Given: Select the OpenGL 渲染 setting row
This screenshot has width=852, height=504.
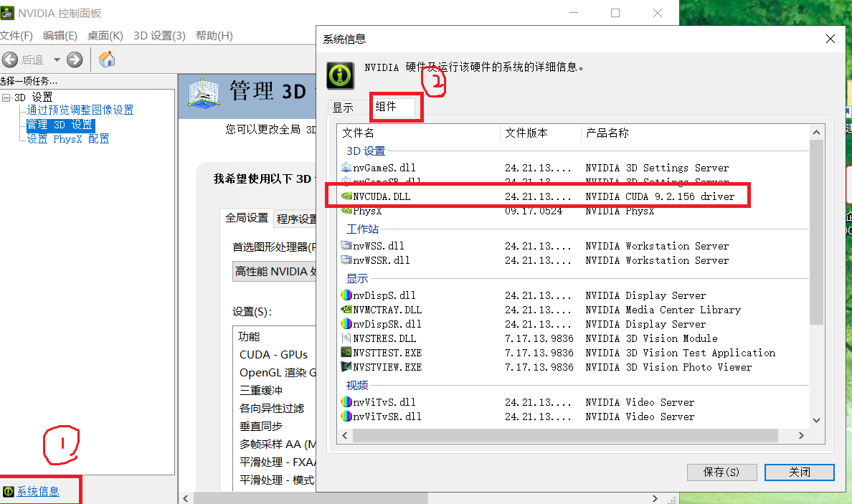Looking at the screenshot, I should pos(275,373).
